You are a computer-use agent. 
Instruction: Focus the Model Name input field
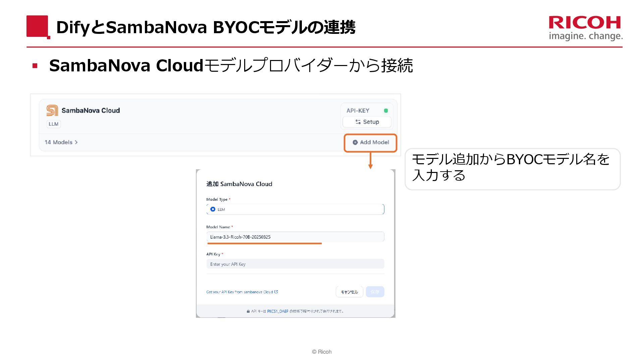pos(295,237)
